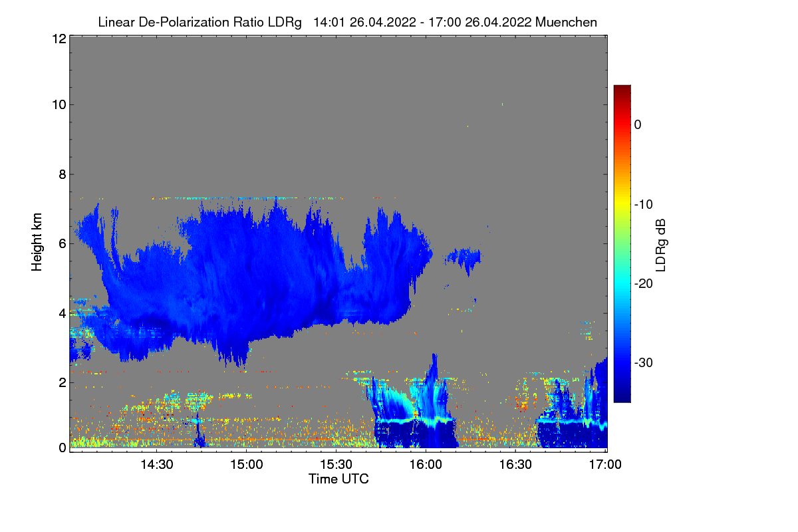Image resolution: width=798 pixels, height=532 pixels.
Task: Click the '16:00' time tick label
Action: [x=426, y=465]
